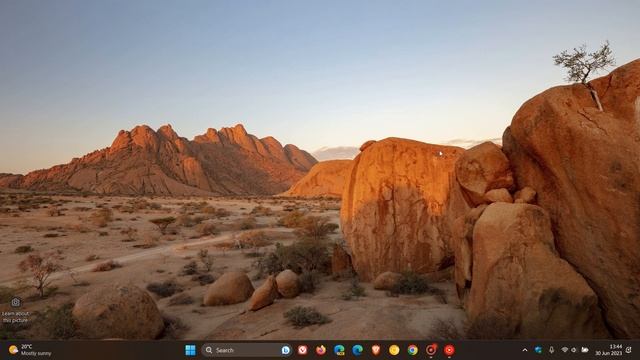Screen dimensions: 640x360
Task: Open the yellow Chrome Canary icon
Action: pyautogui.click(x=394, y=350)
